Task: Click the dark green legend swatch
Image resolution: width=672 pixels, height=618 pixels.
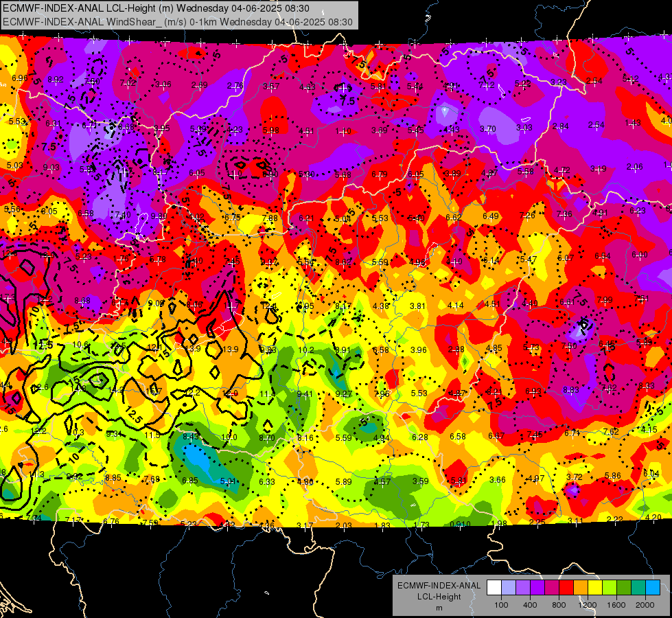Action: click(x=624, y=588)
